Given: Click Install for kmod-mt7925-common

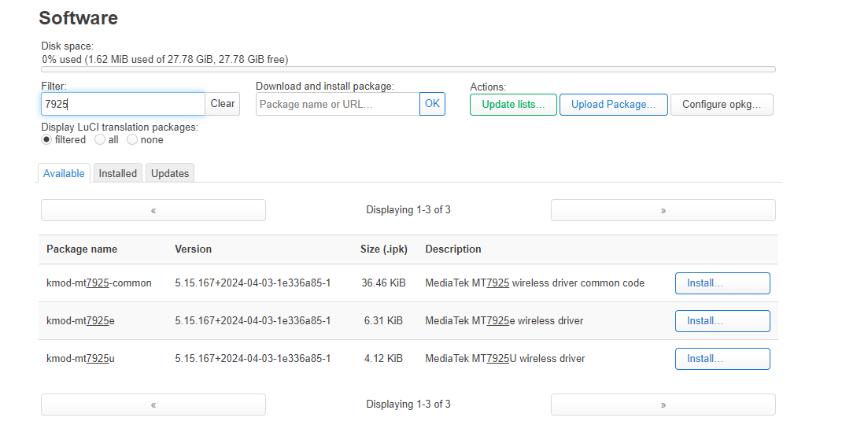Looking at the screenshot, I should (x=722, y=283).
